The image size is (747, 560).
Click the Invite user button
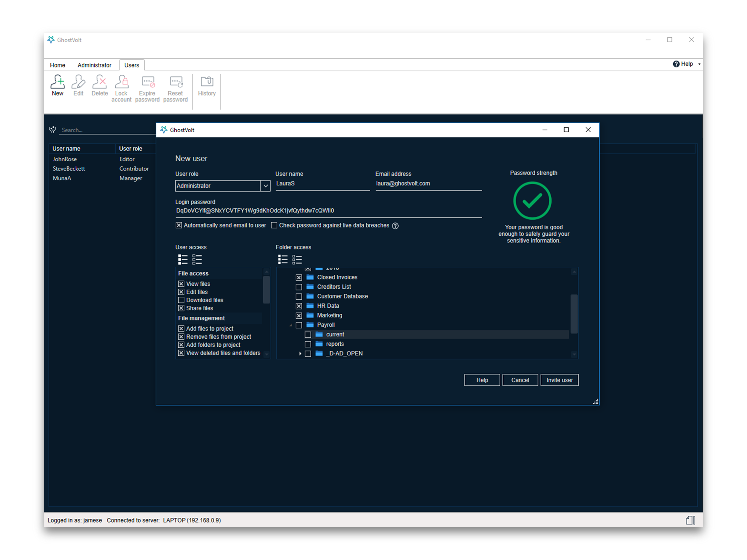559,380
